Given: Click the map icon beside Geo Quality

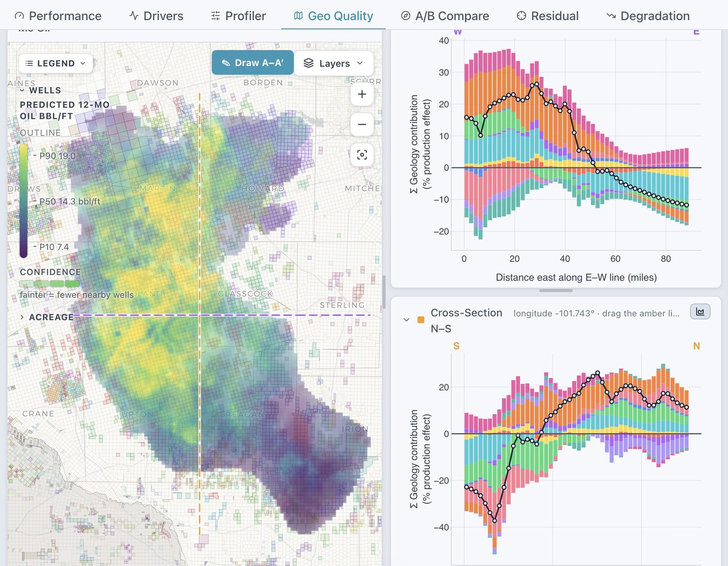Looking at the screenshot, I should point(298,16).
